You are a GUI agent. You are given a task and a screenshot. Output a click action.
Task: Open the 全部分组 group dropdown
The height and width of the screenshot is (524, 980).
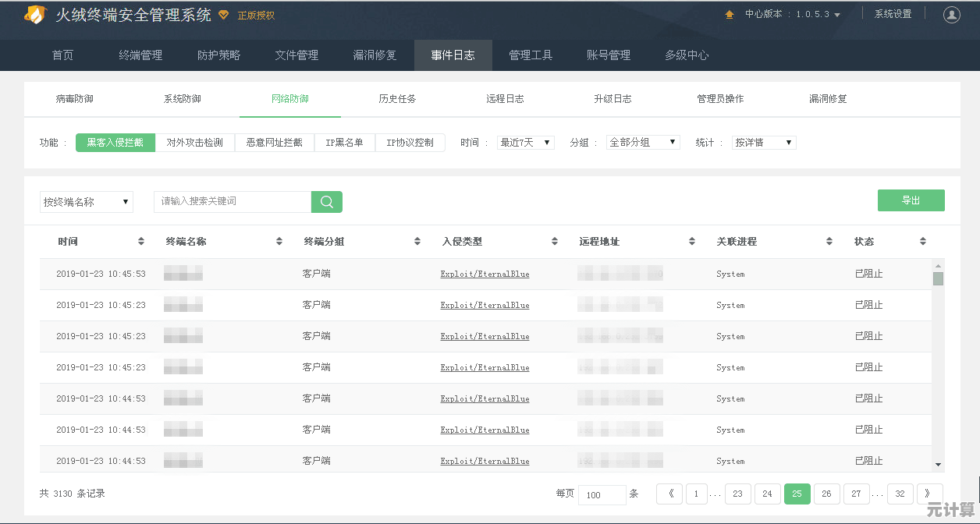644,143
